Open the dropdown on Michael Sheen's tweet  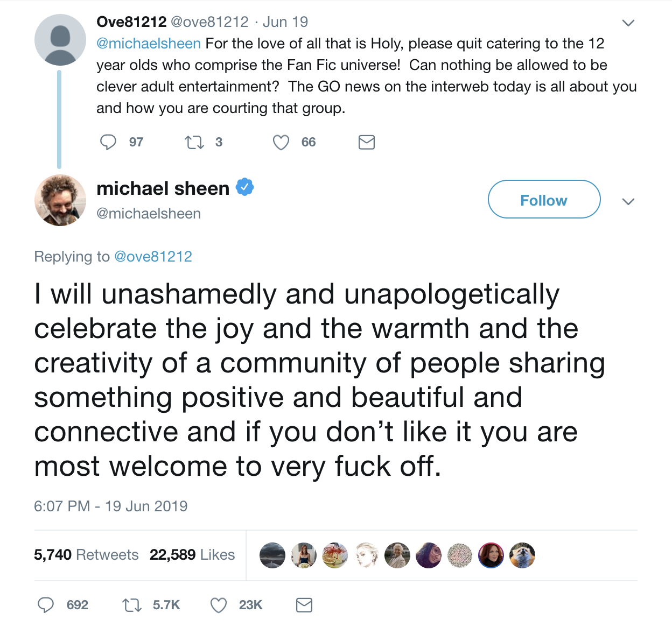pos(628,202)
